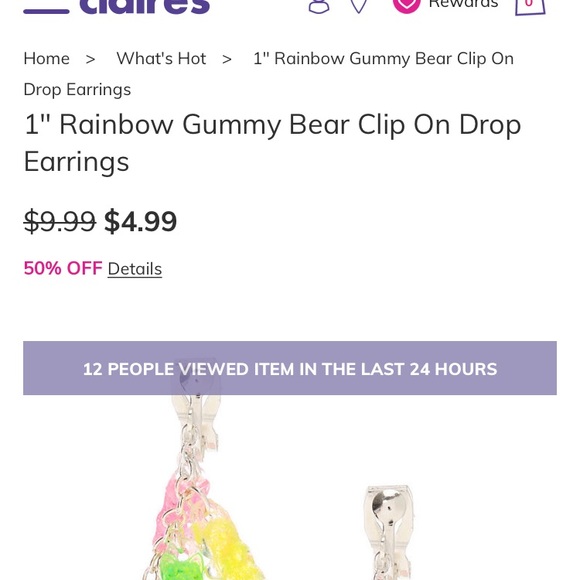Click the crossed-out $9.99 price
Image resolution: width=580 pixels, height=580 pixels.
coord(60,221)
